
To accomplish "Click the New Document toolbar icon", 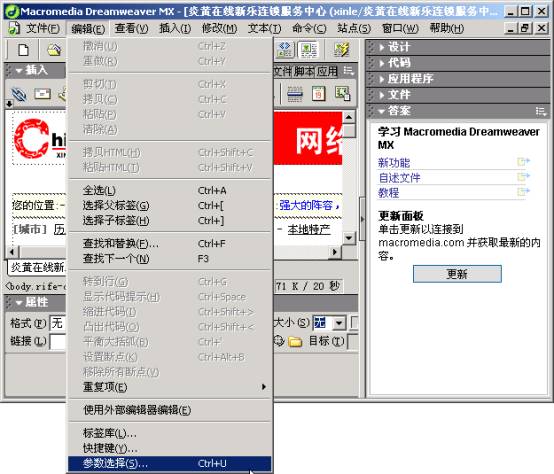I will coord(23,50).
